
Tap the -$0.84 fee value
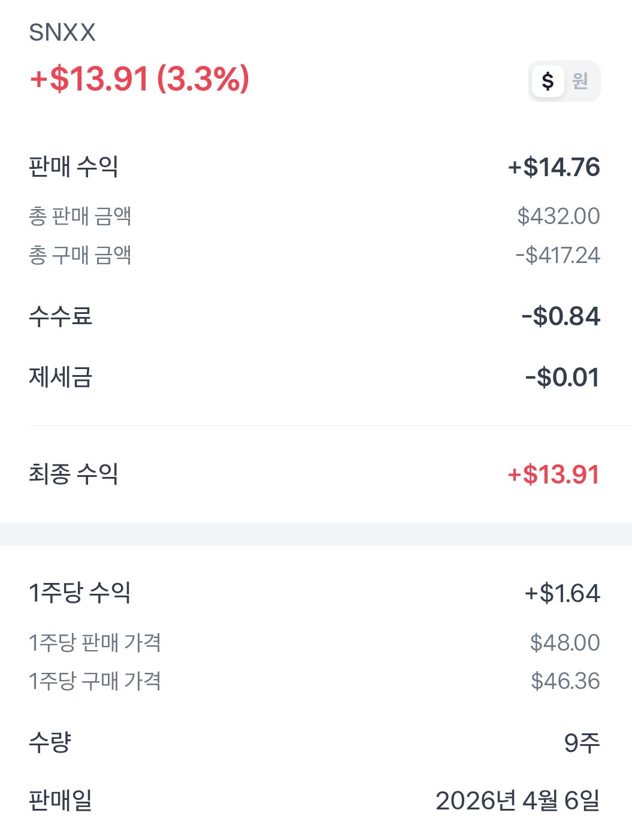tap(561, 316)
